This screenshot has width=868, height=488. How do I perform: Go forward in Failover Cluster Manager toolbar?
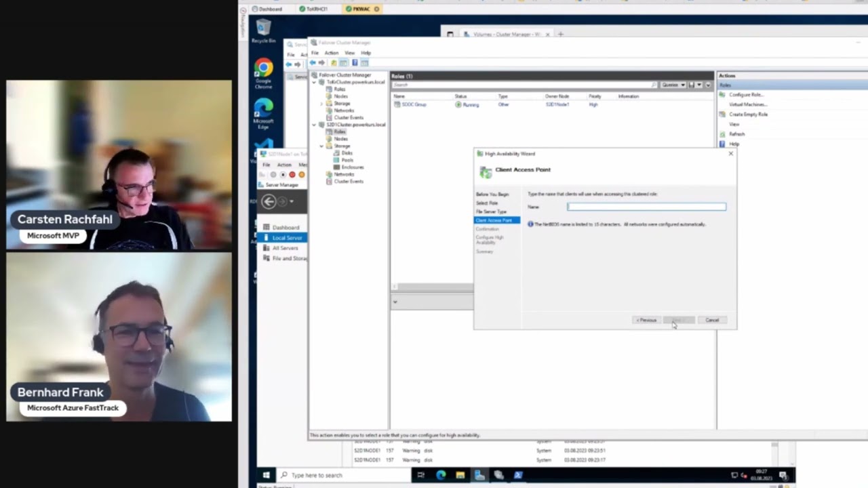pos(321,62)
